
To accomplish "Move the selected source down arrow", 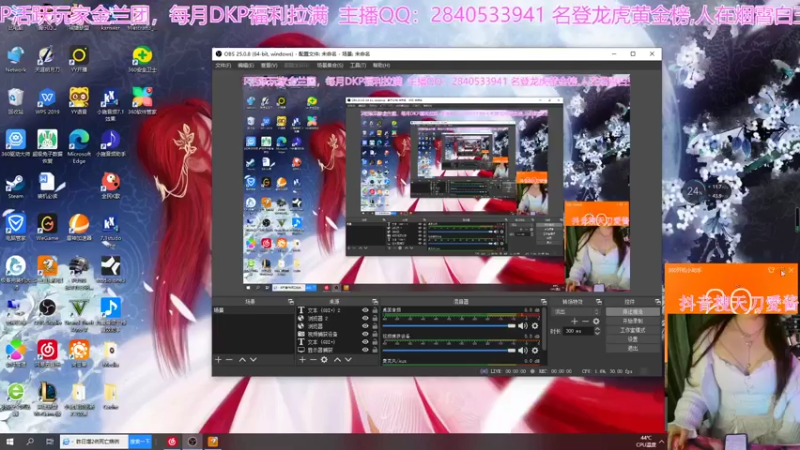I will pos(348,360).
